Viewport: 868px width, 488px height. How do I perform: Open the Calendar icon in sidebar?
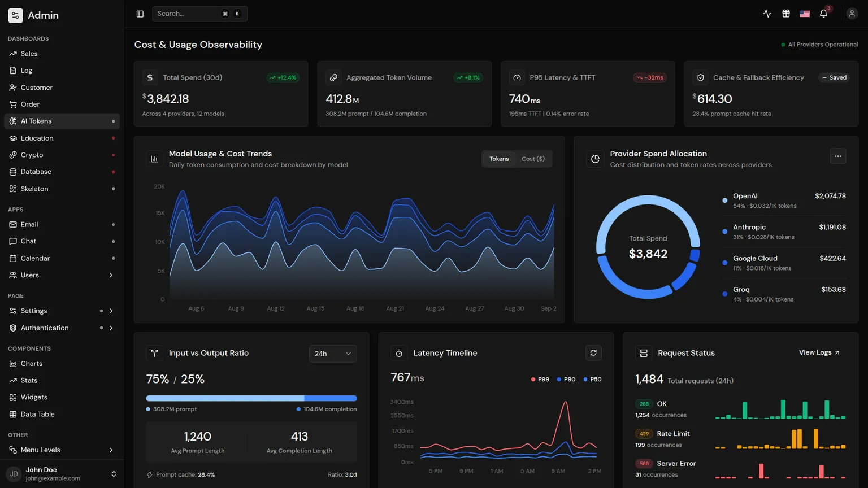pyautogui.click(x=13, y=258)
